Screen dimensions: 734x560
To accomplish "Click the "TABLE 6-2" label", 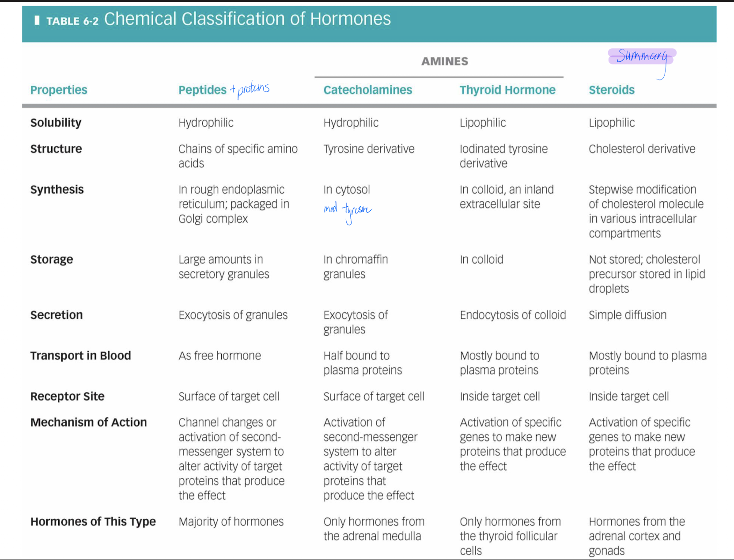I will [72, 21].
